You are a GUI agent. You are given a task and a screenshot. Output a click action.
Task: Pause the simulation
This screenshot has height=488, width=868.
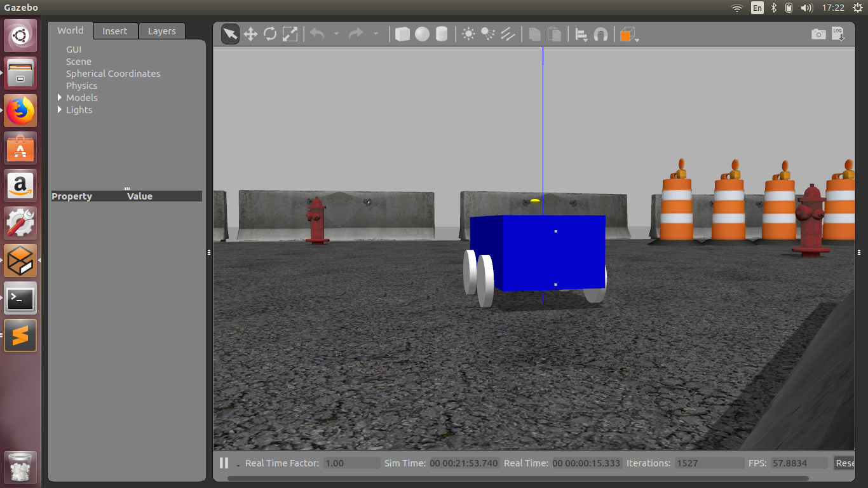pos(224,463)
